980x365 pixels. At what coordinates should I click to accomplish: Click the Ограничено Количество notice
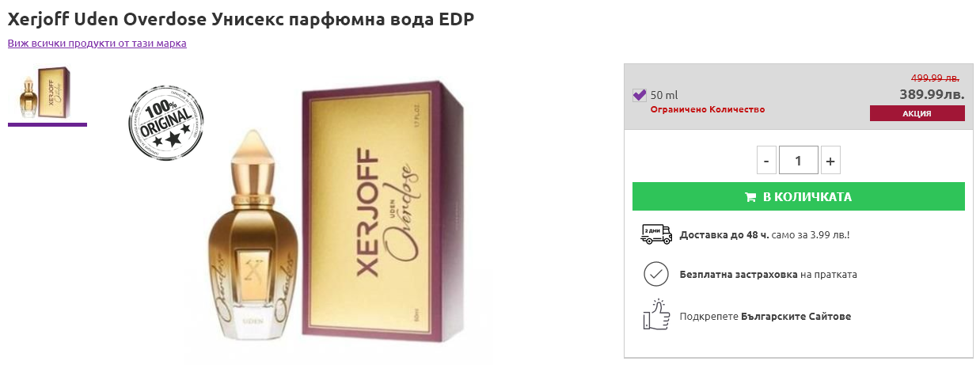708,109
